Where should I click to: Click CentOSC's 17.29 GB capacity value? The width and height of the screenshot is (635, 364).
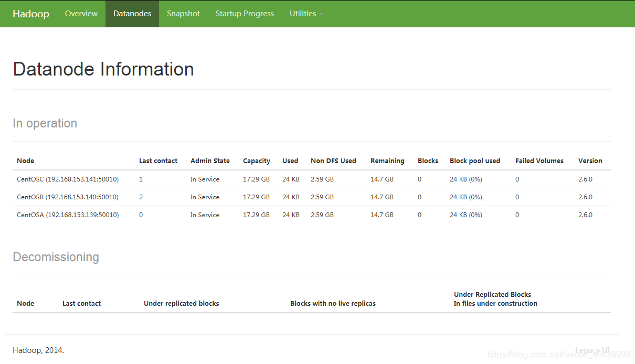[x=256, y=179]
